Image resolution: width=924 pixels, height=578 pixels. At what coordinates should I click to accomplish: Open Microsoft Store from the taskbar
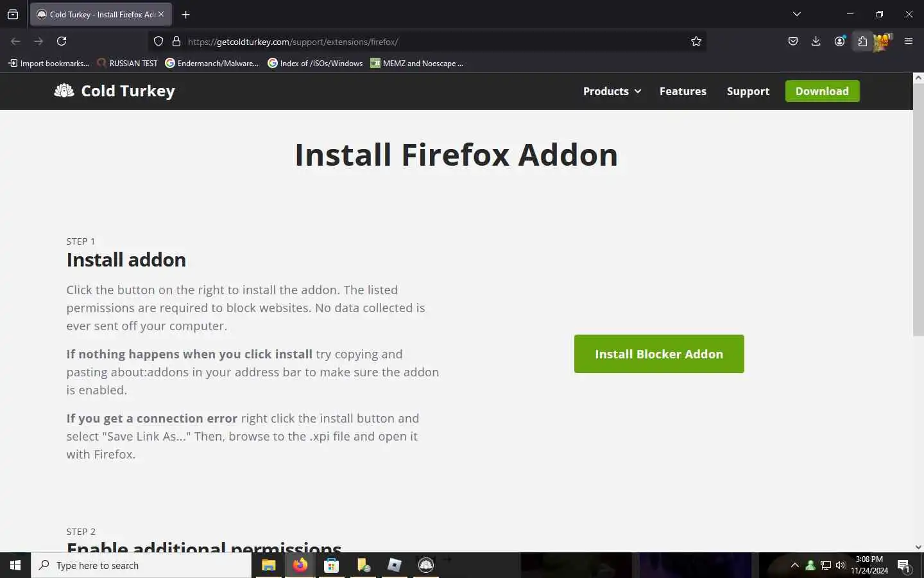[331, 565]
